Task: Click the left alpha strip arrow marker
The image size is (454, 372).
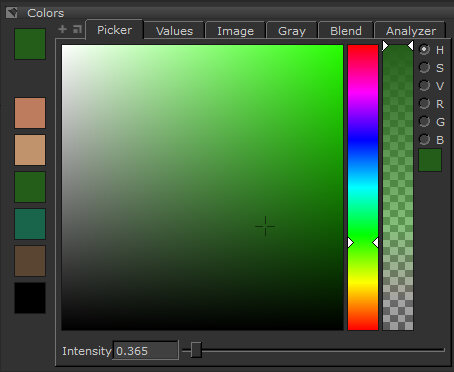Action: [385, 46]
